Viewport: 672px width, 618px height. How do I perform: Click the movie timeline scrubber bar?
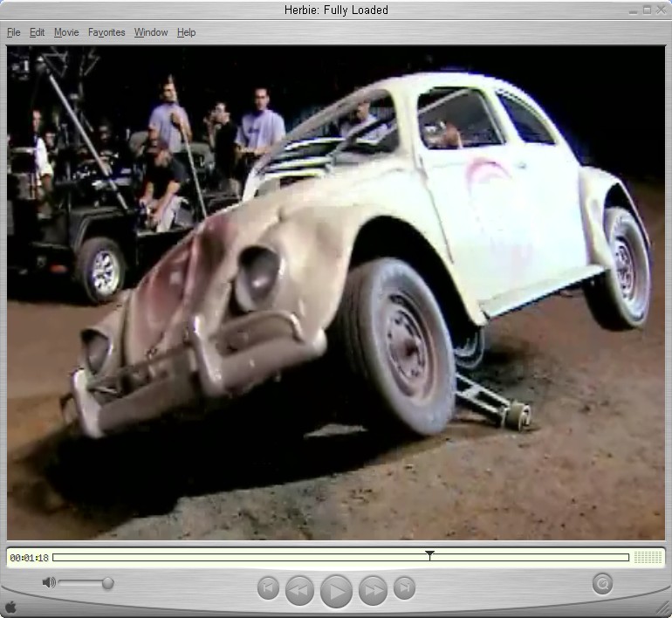click(x=340, y=557)
